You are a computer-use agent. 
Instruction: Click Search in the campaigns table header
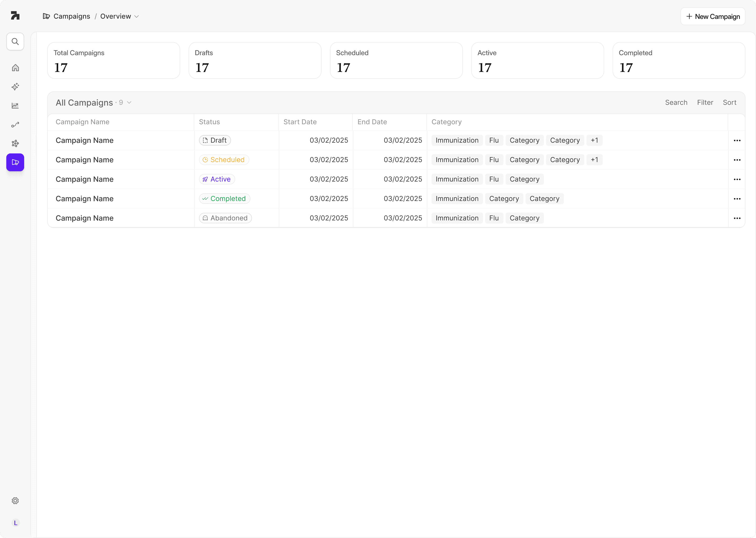676,103
